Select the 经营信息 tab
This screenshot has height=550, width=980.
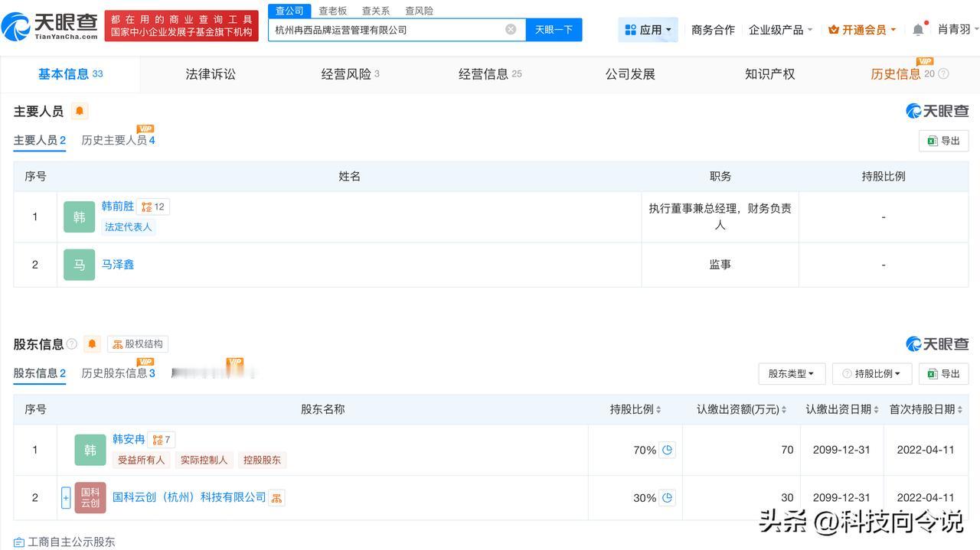click(490, 74)
